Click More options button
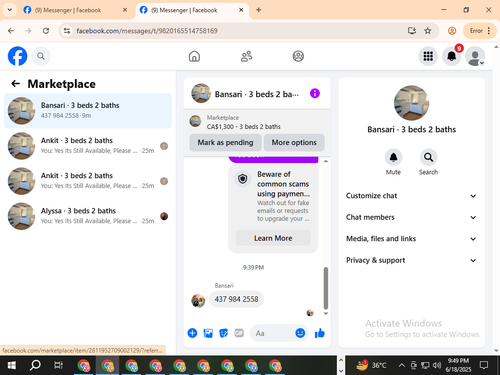This screenshot has height=375, width=500. pos(294,142)
